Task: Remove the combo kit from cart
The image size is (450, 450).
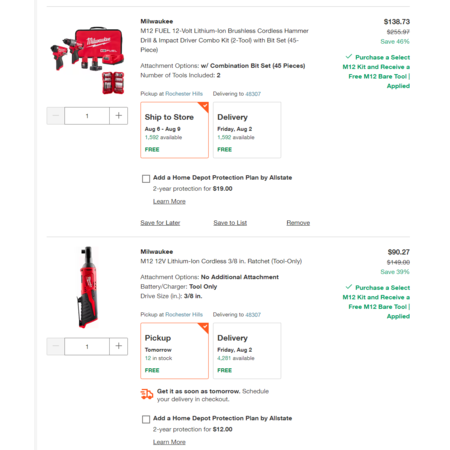Action: [298, 223]
